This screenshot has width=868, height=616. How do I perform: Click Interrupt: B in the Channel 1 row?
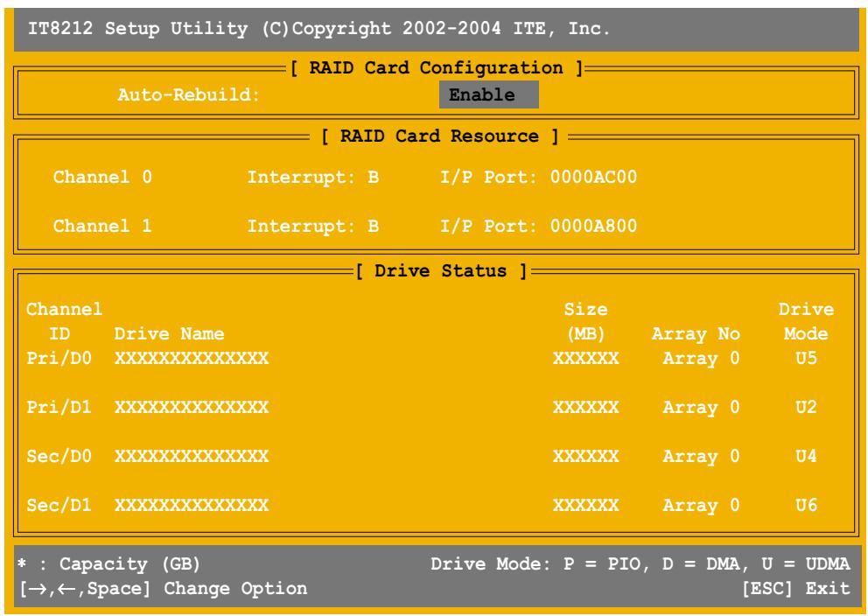(x=312, y=226)
